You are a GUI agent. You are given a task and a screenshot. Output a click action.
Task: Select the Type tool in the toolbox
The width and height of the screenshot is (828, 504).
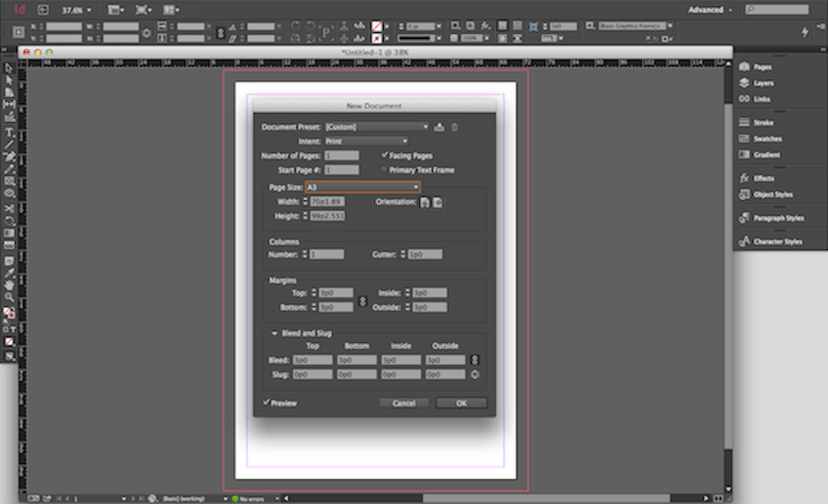click(x=9, y=132)
